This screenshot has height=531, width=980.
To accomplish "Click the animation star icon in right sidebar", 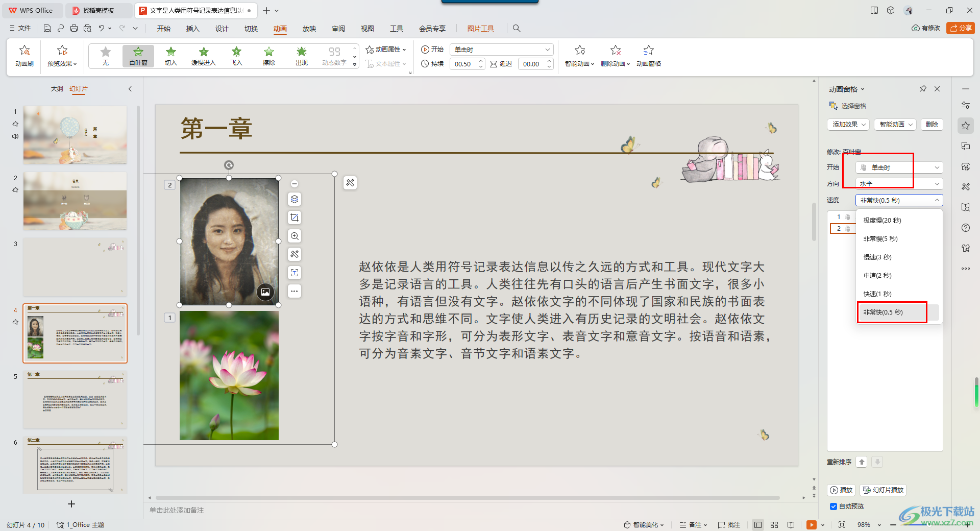I will pos(966,126).
